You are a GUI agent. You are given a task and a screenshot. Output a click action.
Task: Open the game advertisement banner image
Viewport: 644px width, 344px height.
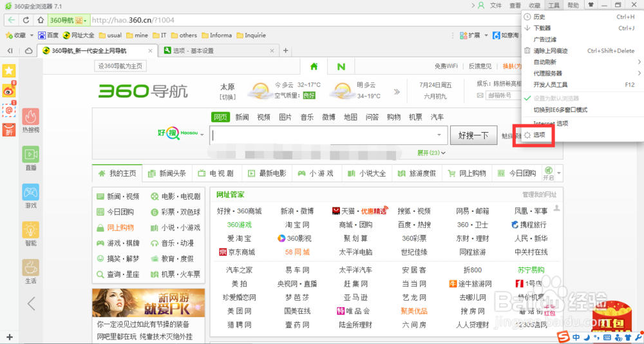point(148,303)
